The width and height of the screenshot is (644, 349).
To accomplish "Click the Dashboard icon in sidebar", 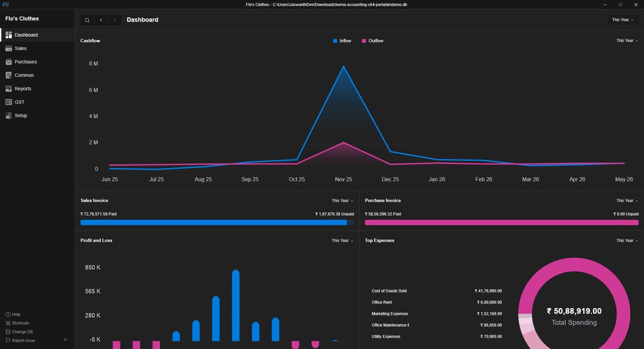I will (9, 35).
